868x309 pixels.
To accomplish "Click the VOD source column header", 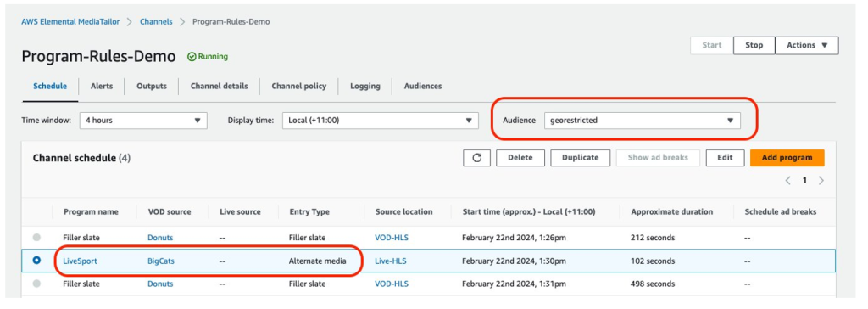I will click(x=170, y=212).
